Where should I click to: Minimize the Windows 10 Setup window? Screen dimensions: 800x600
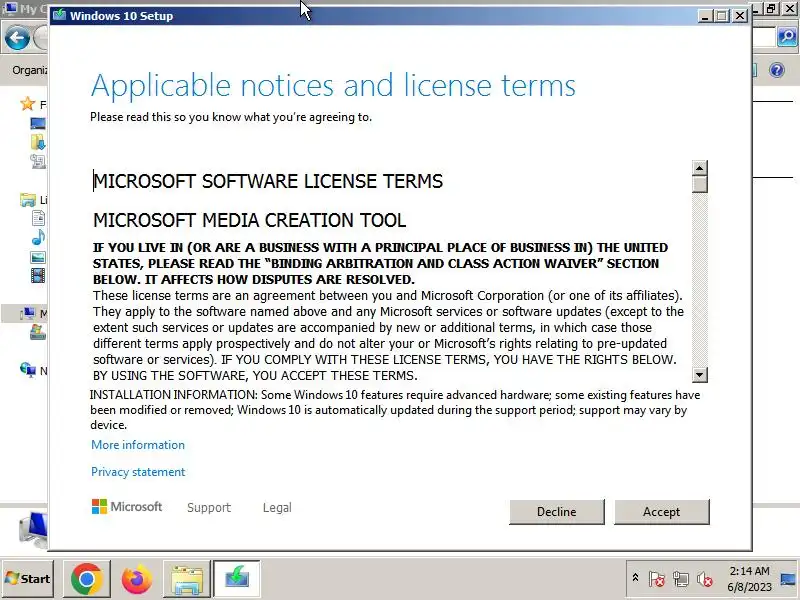tap(705, 16)
